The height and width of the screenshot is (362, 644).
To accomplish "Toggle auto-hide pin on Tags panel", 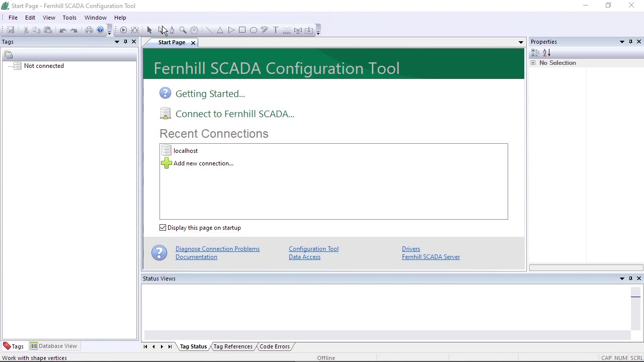I will pos(125,42).
